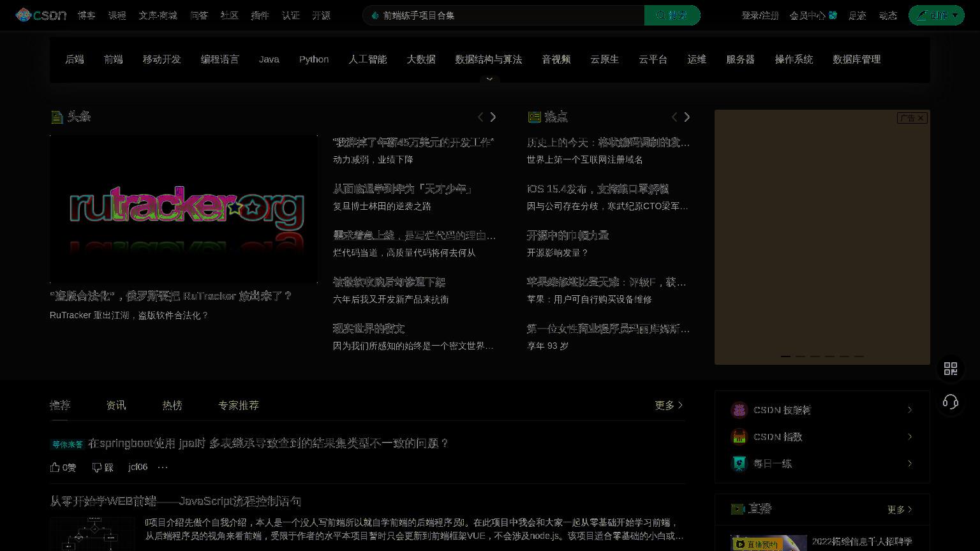
Task: Show previous 头条 headlines page
Action: tap(480, 117)
